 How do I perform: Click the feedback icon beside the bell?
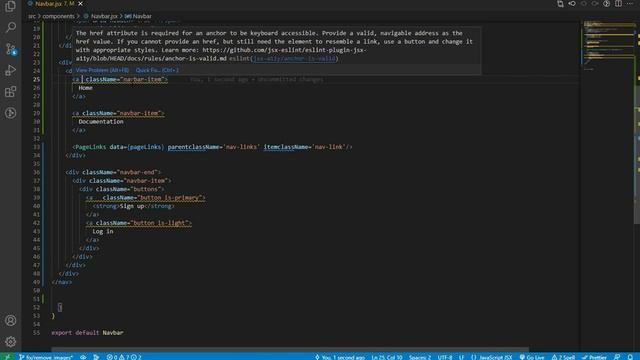pyautogui.click(x=617, y=357)
